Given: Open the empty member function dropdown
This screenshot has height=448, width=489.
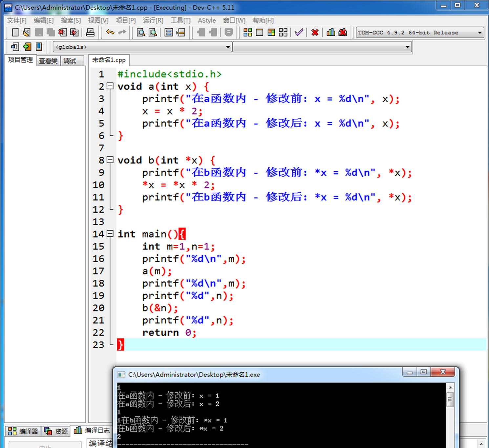Looking at the screenshot, I should pos(322,47).
